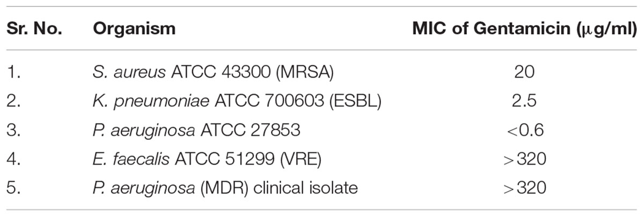This screenshot has height=217, width=644.
Task: Select K. pneumoniae ATCC 700603 (ESBL) cell
Action: pos(236,101)
